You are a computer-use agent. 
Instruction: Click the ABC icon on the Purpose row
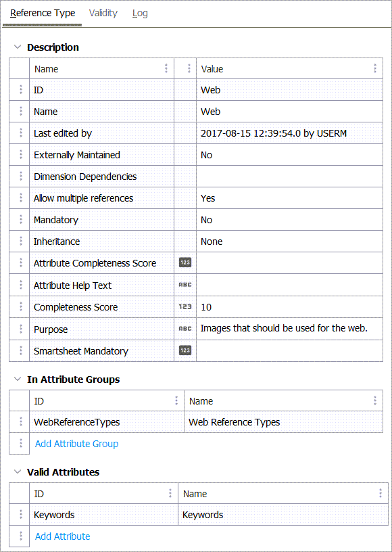tap(185, 329)
